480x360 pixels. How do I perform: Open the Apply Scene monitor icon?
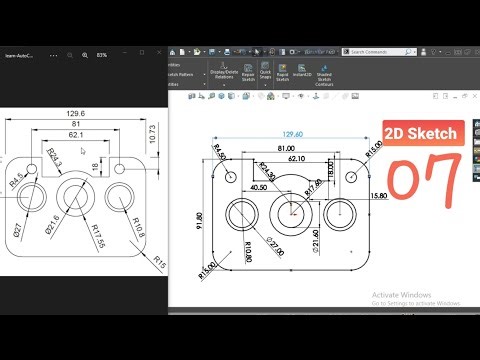286,96
